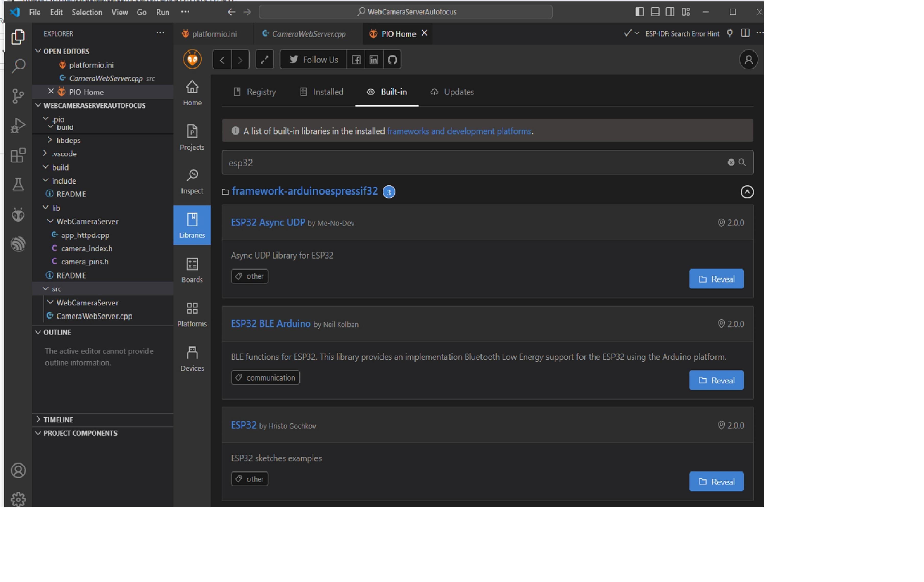Image resolution: width=924 pixels, height=582 pixels.
Task: Reveal ESP32 BLE Arduino library
Action: 717,380
